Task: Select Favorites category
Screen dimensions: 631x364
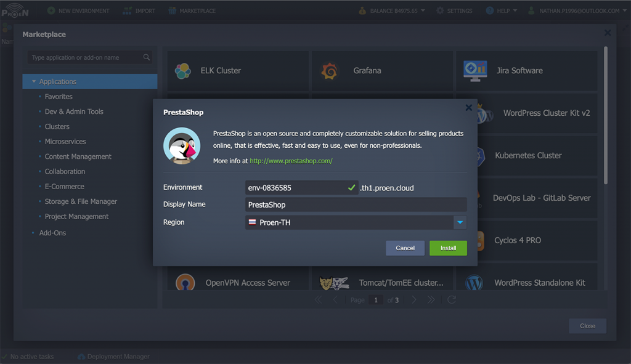Action: coord(59,97)
